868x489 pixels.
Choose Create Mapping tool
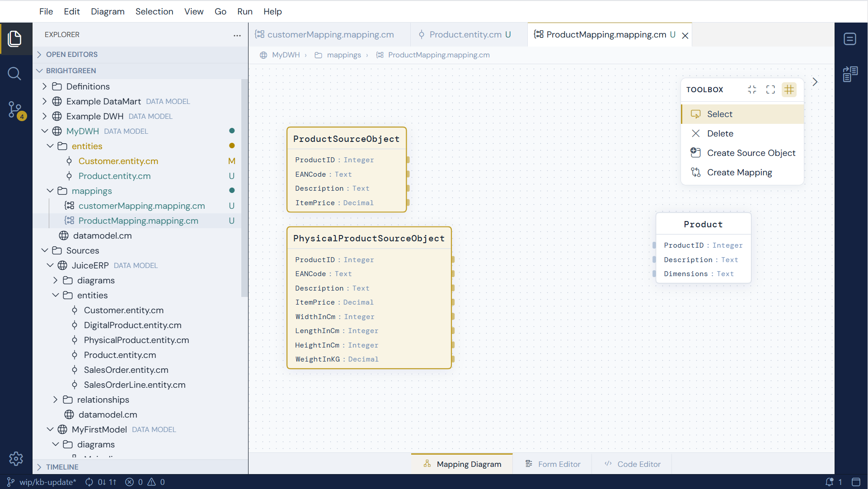(742, 173)
